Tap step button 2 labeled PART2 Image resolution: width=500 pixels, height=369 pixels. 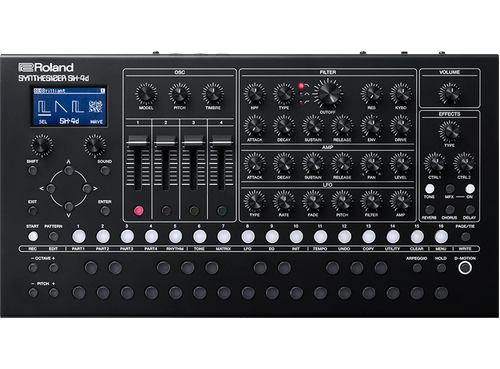tap(103, 236)
